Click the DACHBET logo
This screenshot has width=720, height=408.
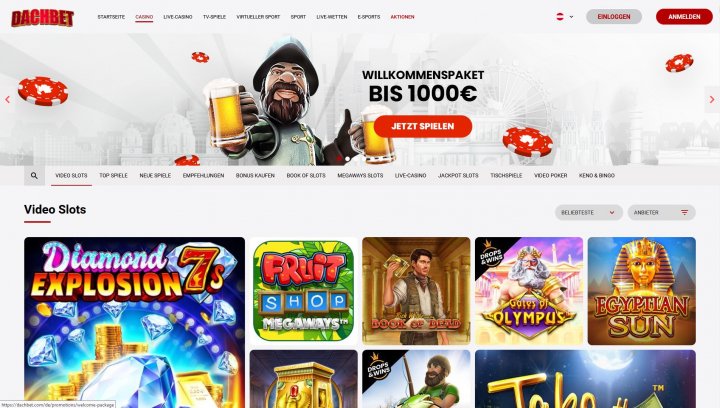click(42, 18)
